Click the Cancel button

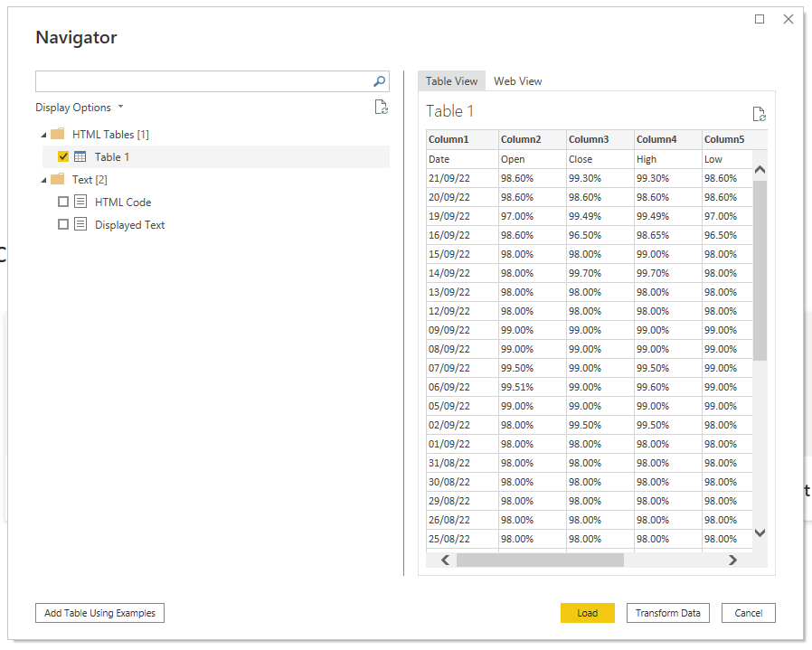tap(749, 613)
